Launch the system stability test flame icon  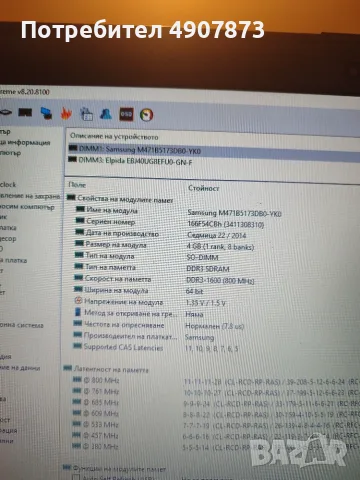[66, 113]
